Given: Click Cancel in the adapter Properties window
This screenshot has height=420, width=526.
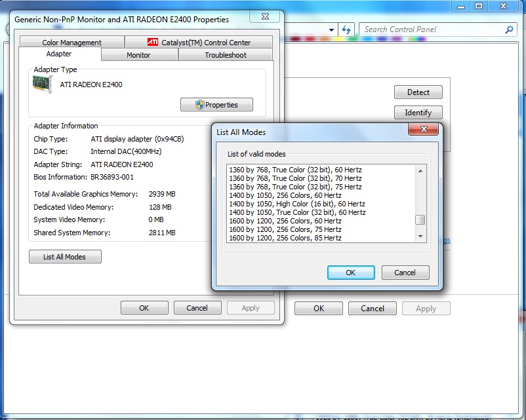Looking at the screenshot, I should coord(197,308).
